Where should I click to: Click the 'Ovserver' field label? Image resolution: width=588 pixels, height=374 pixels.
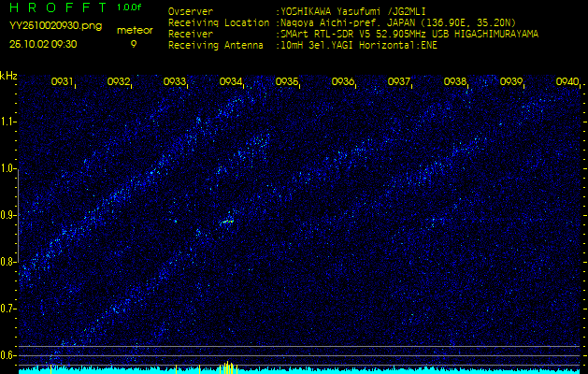pyautogui.click(x=191, y=11)
